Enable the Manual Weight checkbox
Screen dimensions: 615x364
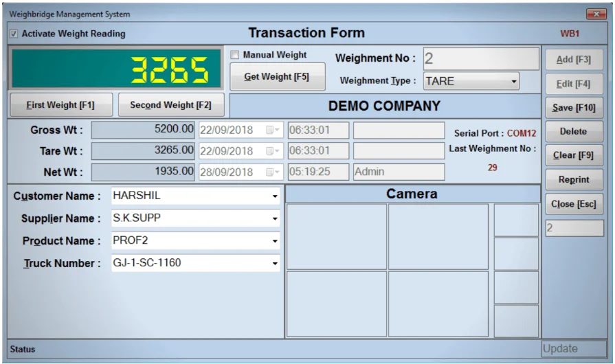coord(234,55)
